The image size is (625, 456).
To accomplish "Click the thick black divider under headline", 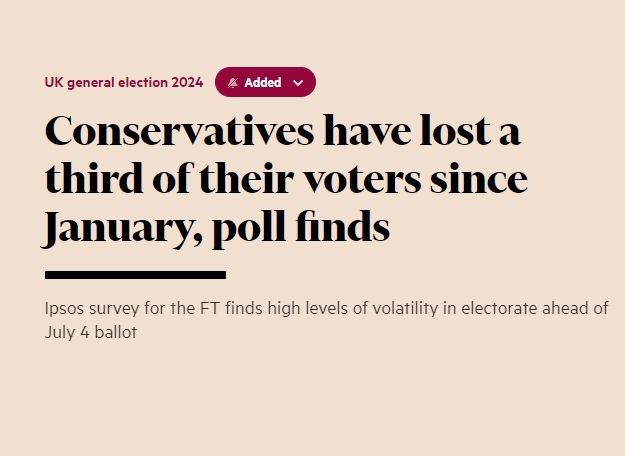I will point(135,274).
